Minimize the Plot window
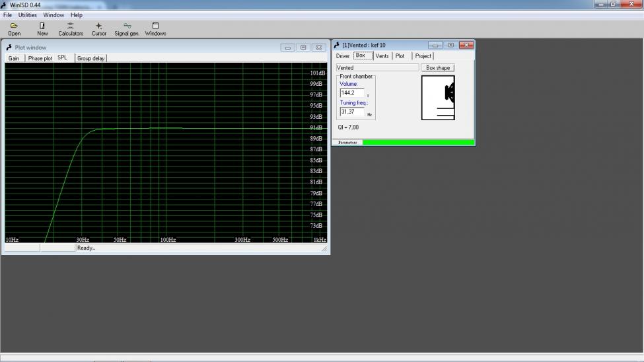The image size is (644, 362). (287, 48)
